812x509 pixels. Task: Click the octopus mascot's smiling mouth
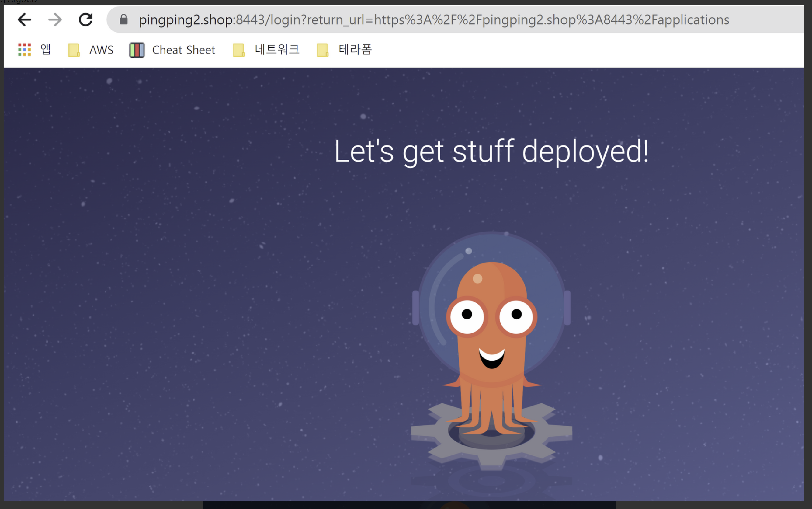(x=492, y=358)
